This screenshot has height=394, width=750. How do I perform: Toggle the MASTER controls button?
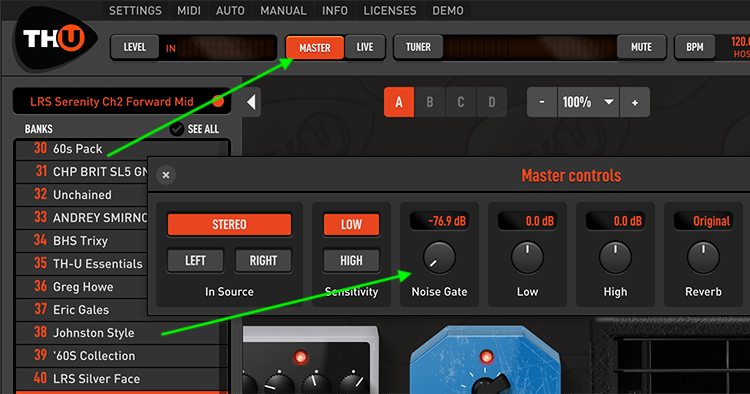coord(315,48)
